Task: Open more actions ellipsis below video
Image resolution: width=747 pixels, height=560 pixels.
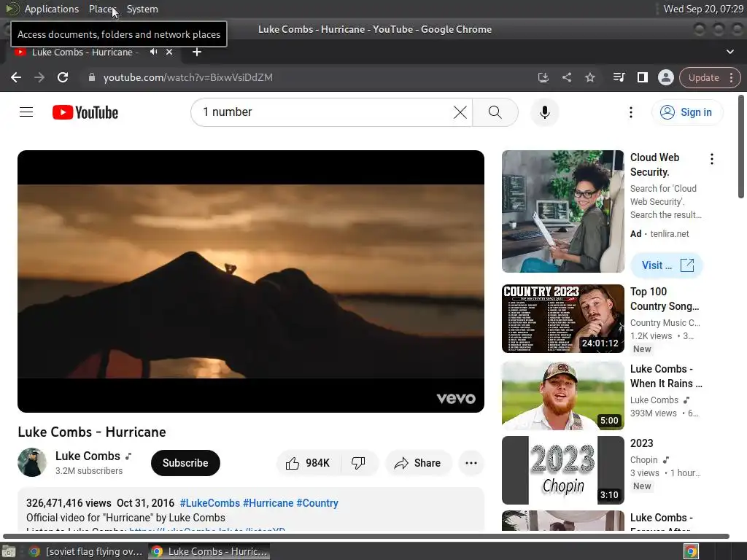Action: (471, 463)
